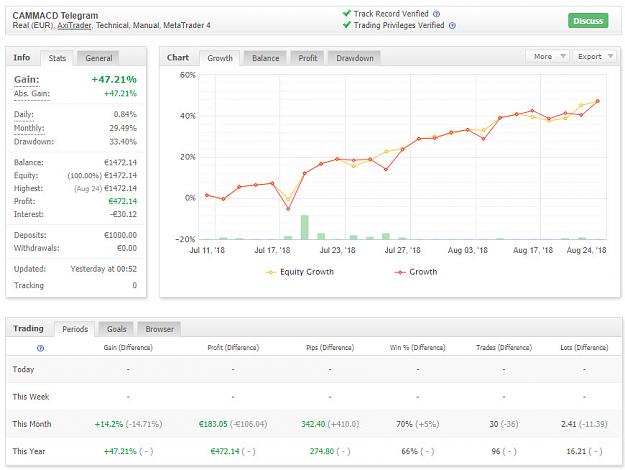
Task: Click the Profit (Difference) column header
Action: click(233, 348)
